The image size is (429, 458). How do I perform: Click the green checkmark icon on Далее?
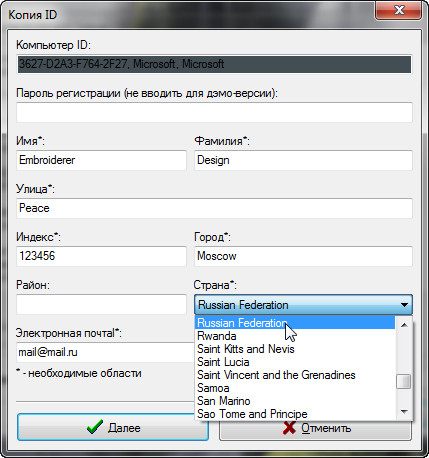(x=94, y=427)
